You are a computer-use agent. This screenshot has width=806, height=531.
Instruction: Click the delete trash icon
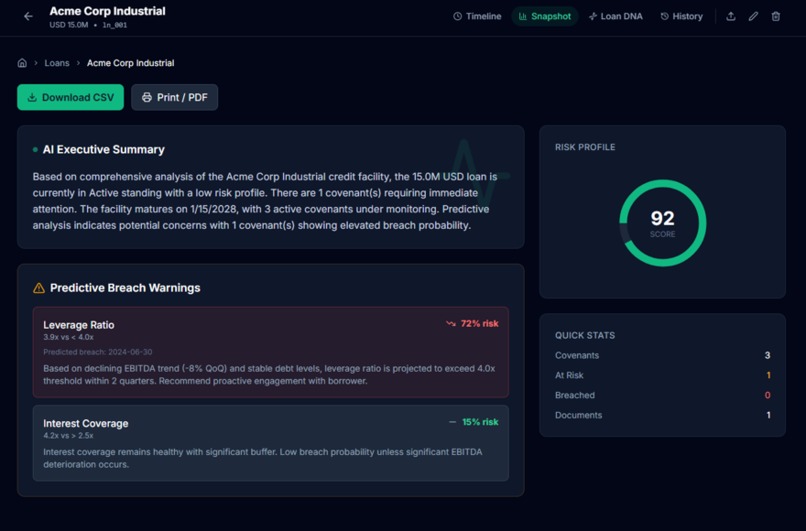(776, 16)
